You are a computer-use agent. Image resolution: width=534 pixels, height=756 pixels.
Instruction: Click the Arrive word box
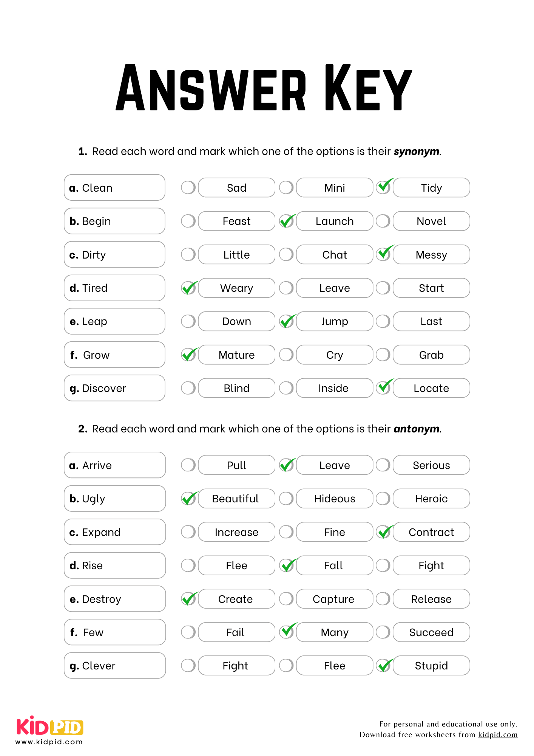click(114, 465)
